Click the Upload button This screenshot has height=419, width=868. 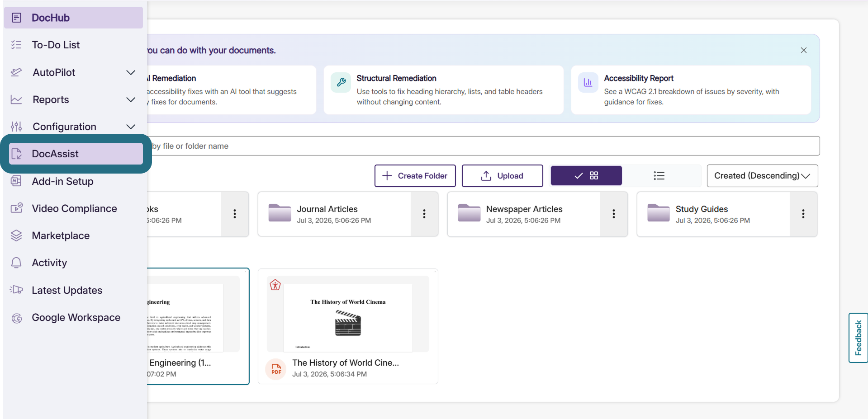pyautogui.click(x=502, y=176)
